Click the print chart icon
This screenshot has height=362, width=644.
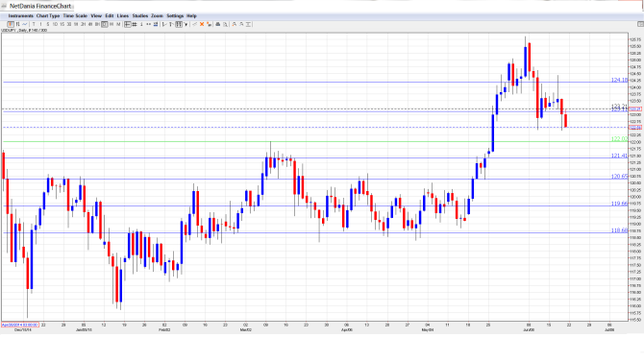click(x=218, y=24)
